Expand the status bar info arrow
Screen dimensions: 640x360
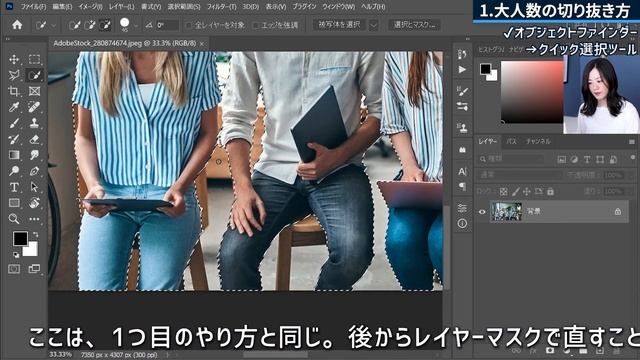[x=167, y=355]
